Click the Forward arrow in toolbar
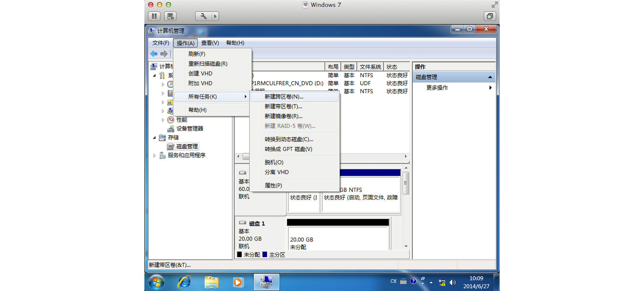Screen dimensions: 644x291 164,54
